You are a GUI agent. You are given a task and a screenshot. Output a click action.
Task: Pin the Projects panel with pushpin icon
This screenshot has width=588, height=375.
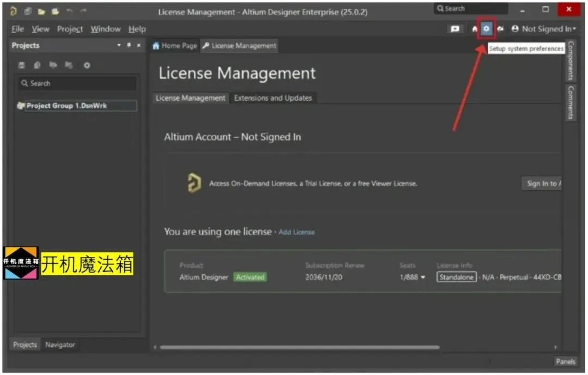pos(128,45)
